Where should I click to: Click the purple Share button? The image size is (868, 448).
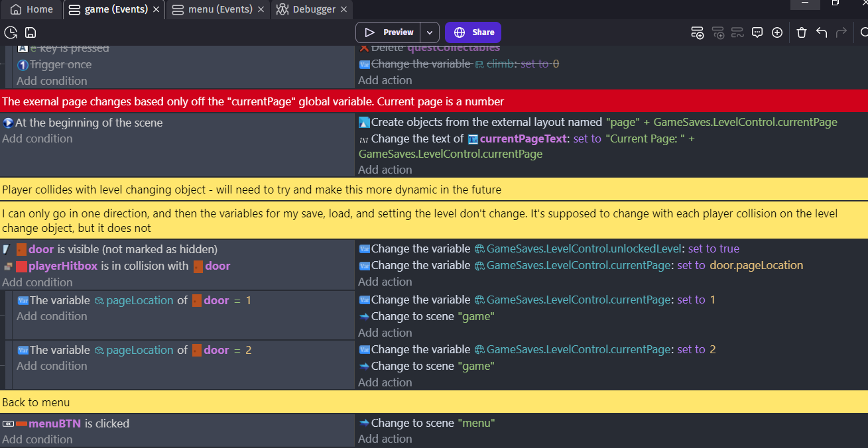point(473,32)
